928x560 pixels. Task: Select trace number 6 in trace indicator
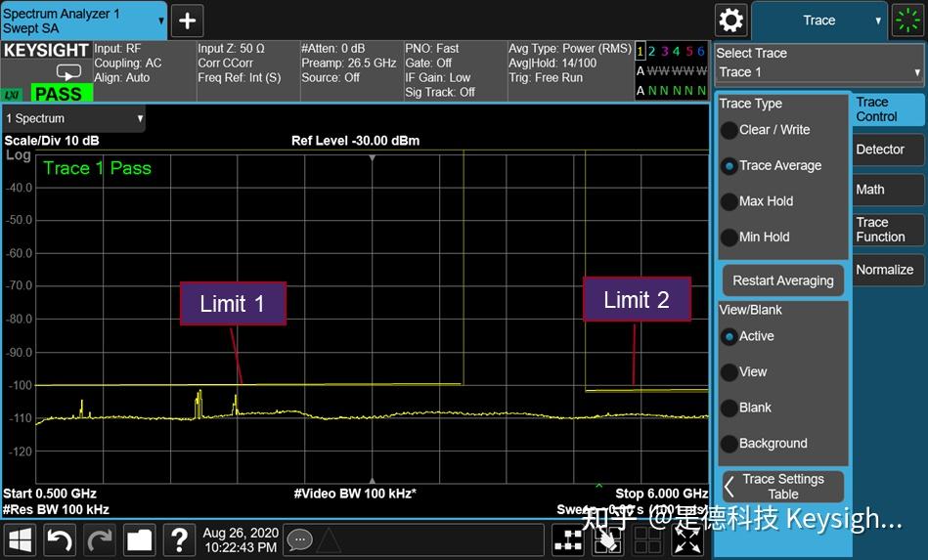701,52
